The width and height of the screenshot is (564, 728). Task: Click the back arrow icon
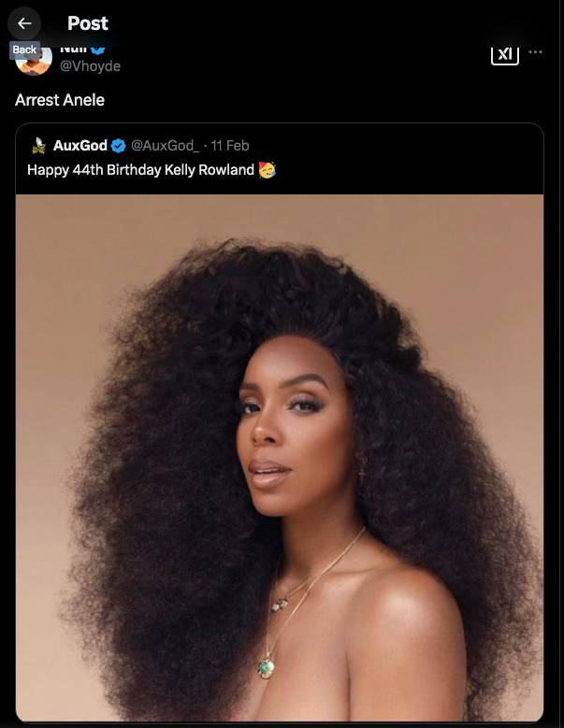point(25,23)
